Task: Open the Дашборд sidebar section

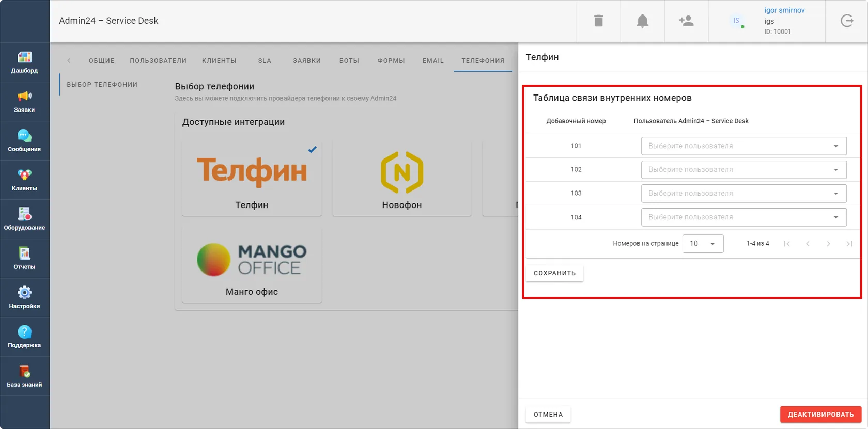Action: (x=24, y=62)
